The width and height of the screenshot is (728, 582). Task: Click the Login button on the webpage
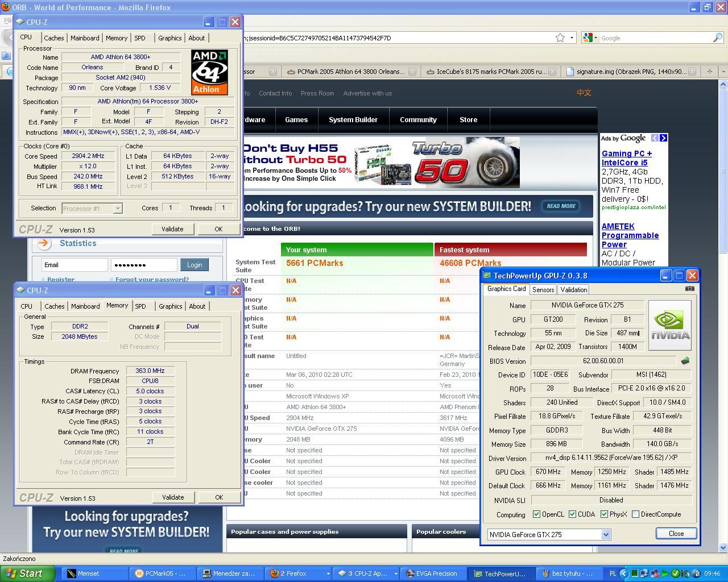coord(195,265)
